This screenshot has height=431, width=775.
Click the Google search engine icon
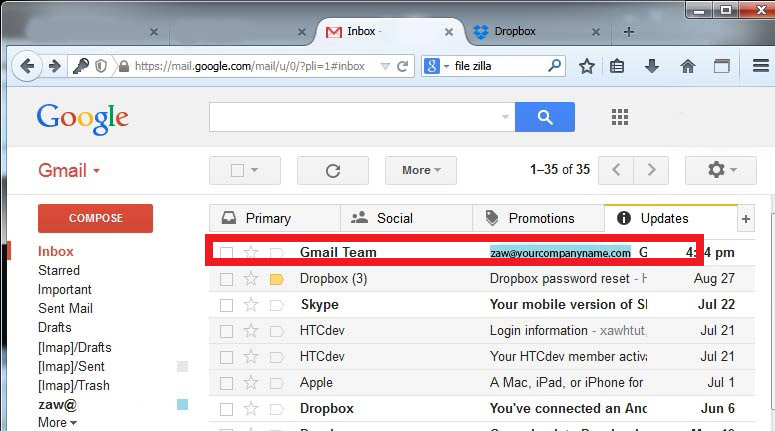click(x=431, y=66)
